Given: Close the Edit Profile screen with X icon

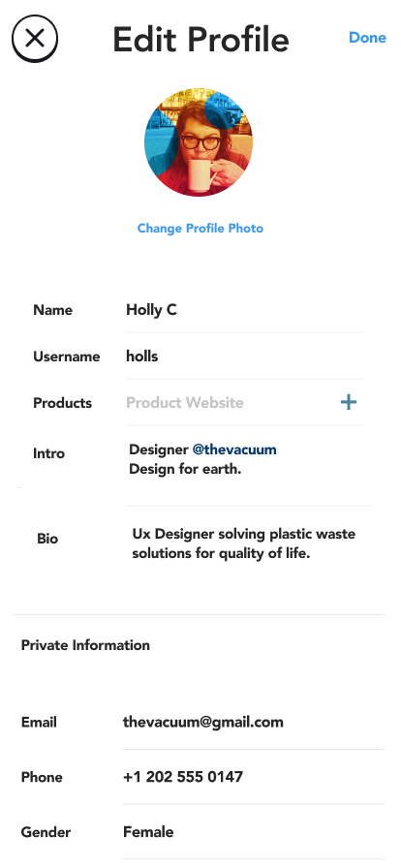Looking at the screenshot, I should pyautogui.click(x=35, y=38).
